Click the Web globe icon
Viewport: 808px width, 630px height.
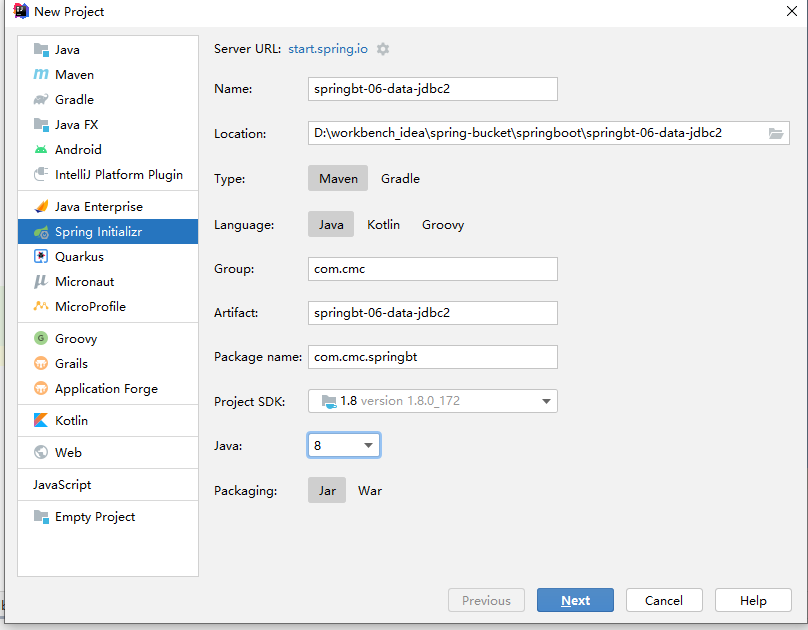coord(41,452)
